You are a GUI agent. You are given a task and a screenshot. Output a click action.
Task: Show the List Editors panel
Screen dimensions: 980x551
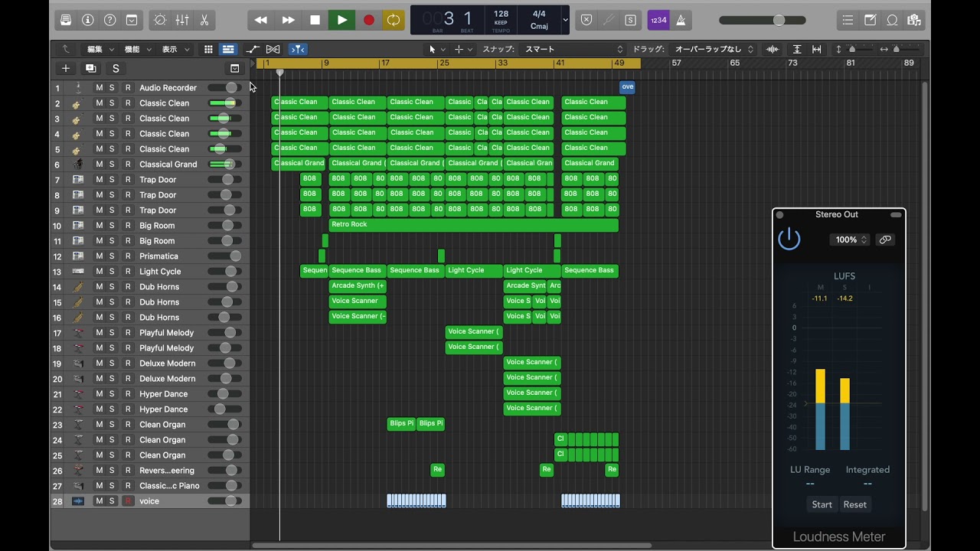click(x=848, y=20)
